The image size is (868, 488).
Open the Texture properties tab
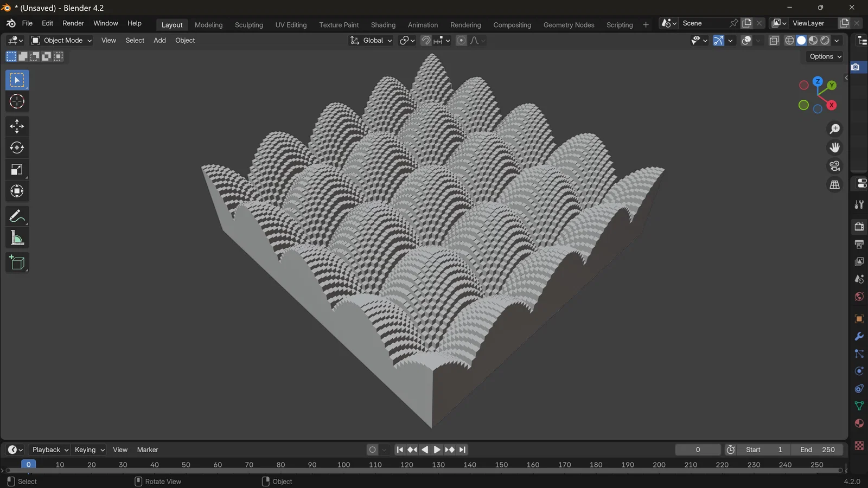click(x=859, y=446)
